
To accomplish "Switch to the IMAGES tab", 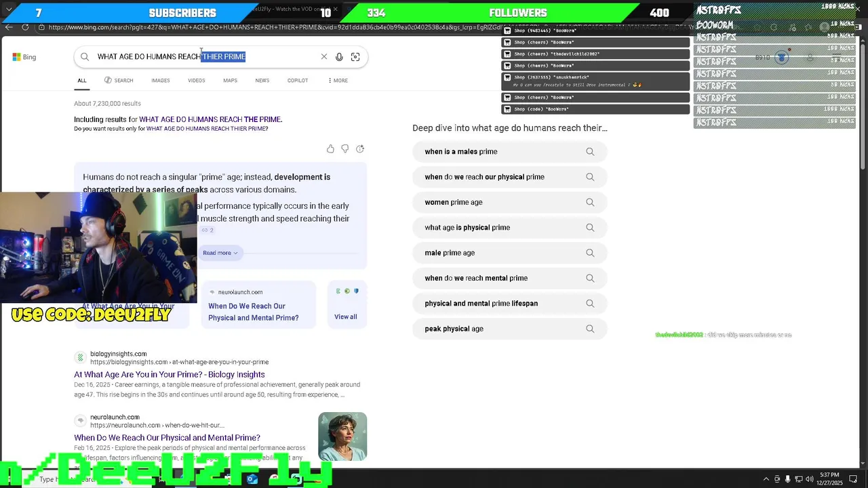I will pos(161,81).
